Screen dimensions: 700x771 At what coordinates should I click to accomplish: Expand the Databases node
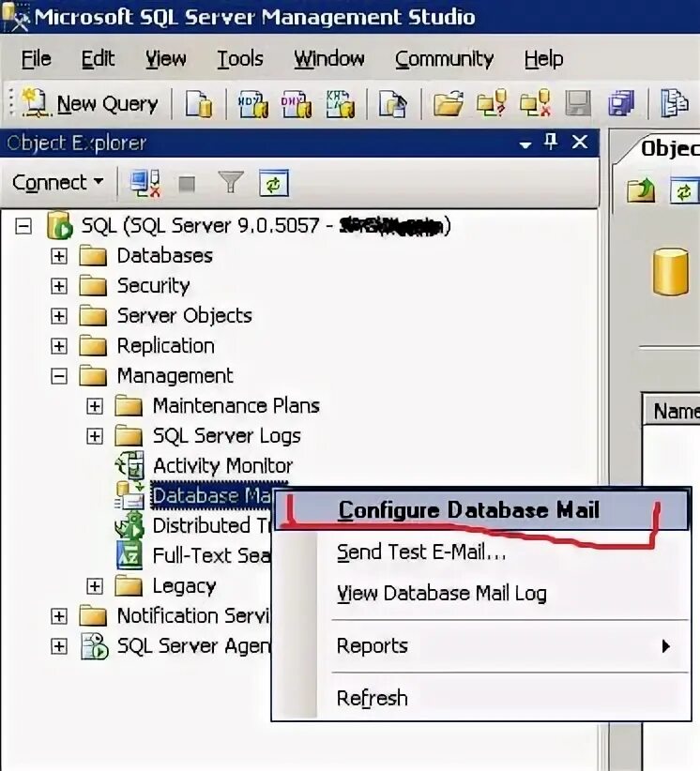[x=59, y=256]
